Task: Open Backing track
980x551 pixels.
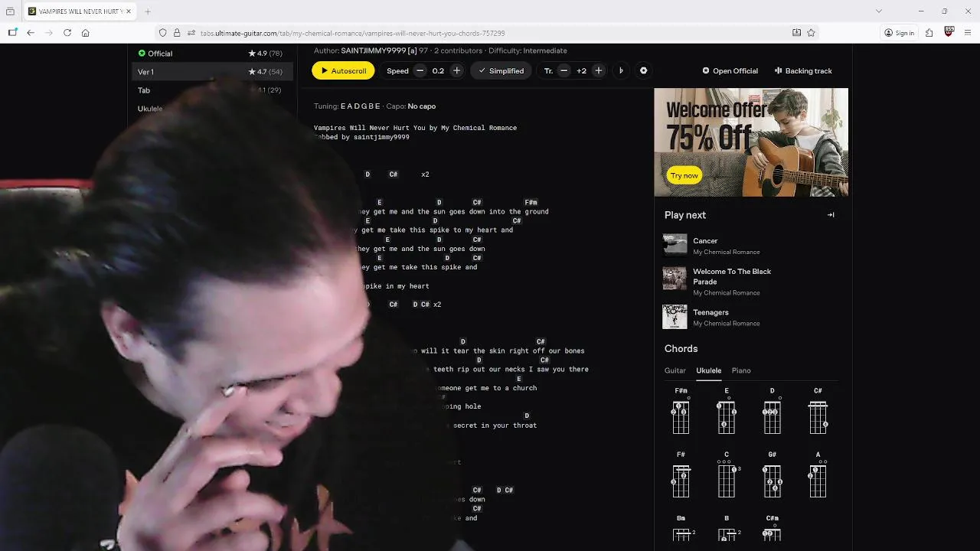Action: [x=802, y=70]
